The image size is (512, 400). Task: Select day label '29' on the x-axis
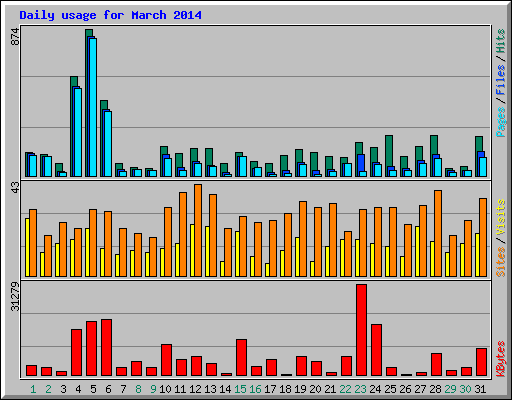coord(450,389)
